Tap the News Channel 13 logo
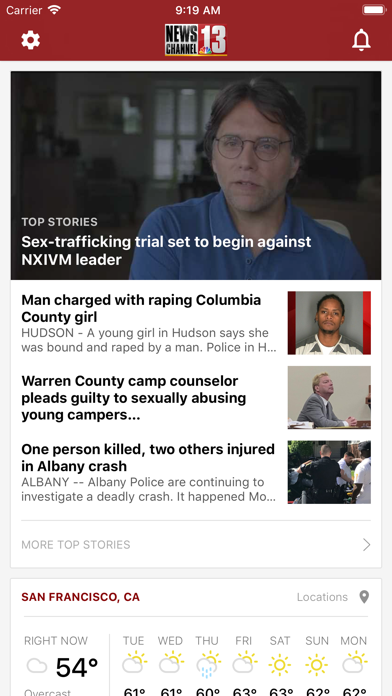Screen dimensions: 392x696 point(196,40)
